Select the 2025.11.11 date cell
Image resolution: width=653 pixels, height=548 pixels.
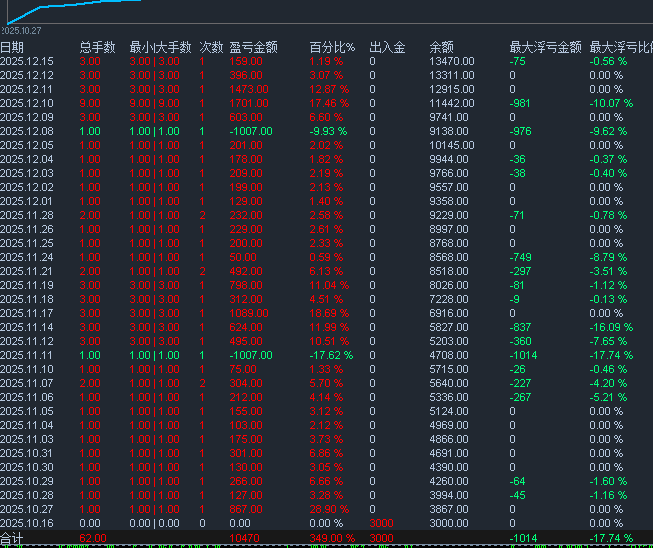(27, 355)
